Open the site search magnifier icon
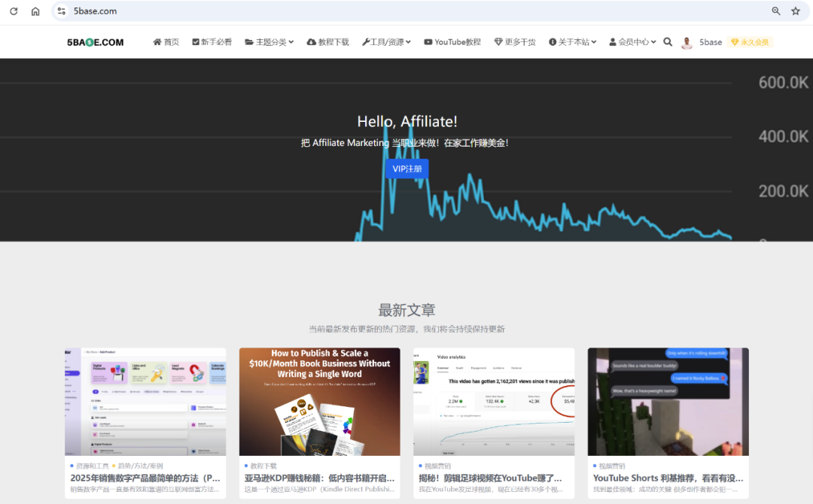 [668, 42]
